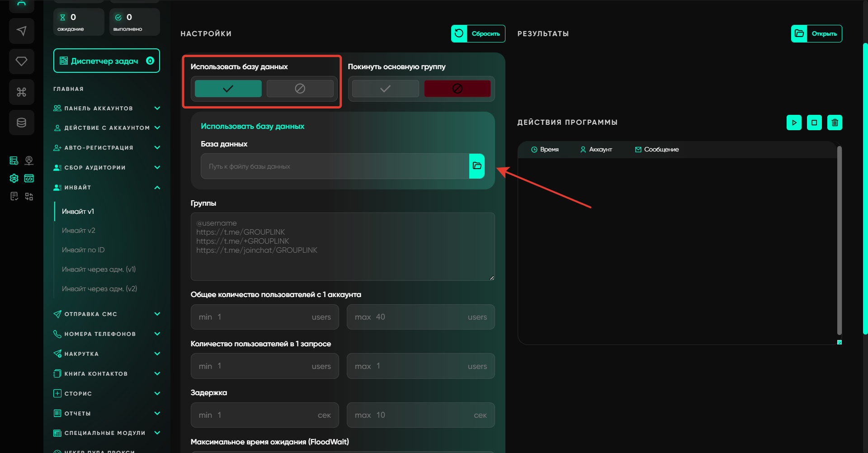
Task: Enable leave main group checkmark toggle
Action: tap(385, 89)
